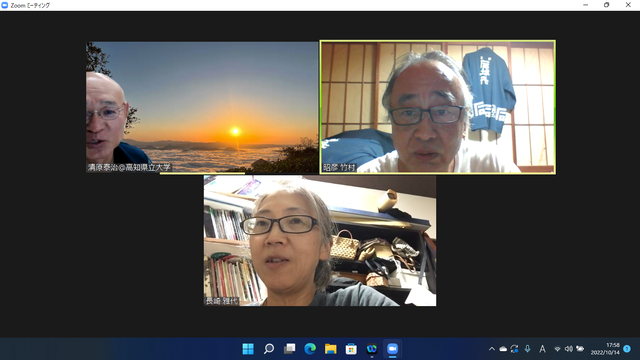Switch IME input mode 'A' indicator

tap(542, 349)
